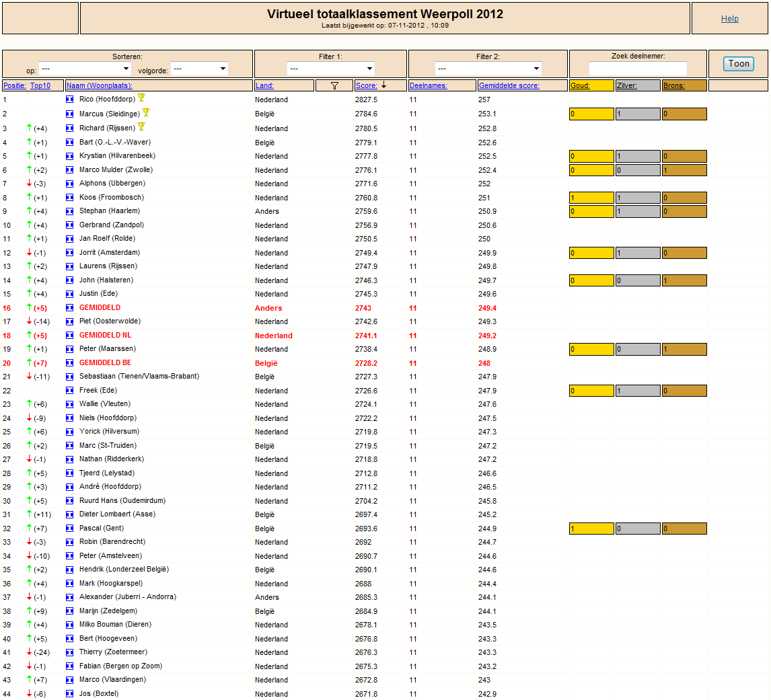Click the blue info icon beside Rico (Hoofddorp)
This screenshot has height=700, width=771.
point(70,100)
